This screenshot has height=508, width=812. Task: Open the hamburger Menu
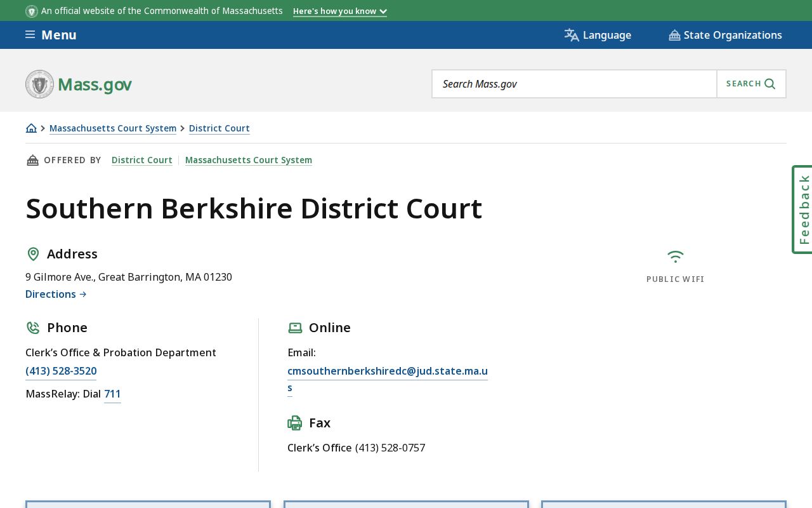coord(51,35)
